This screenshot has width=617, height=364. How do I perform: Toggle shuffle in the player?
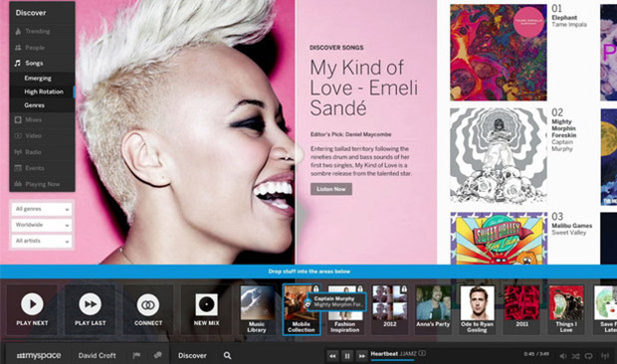coord(575,356)
